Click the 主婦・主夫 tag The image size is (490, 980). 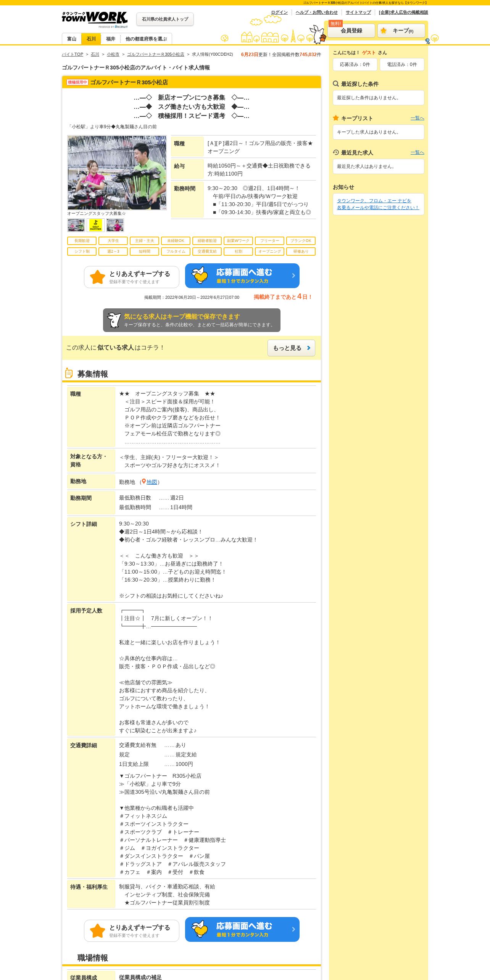[x=145, y=241]
